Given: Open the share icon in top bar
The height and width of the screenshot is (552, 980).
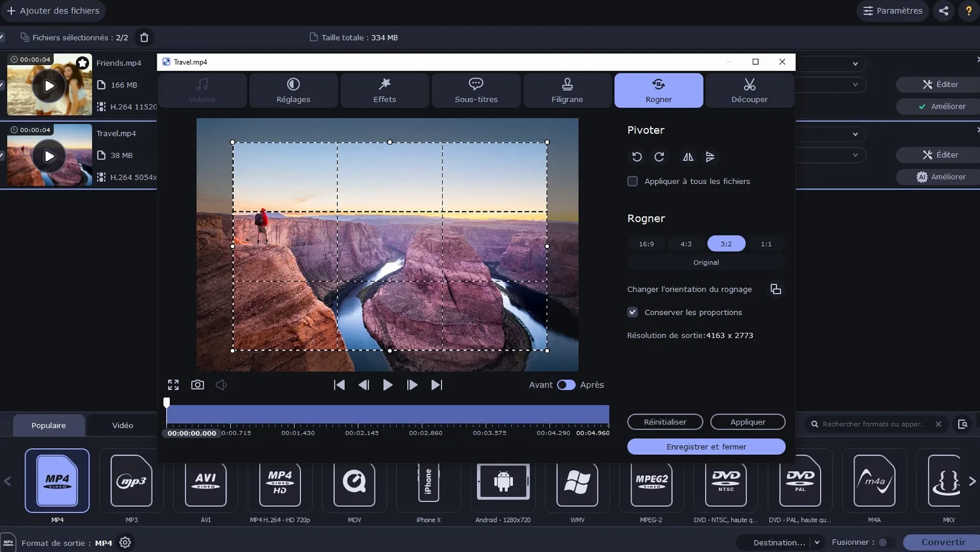Looking at the screenshot, I should pos(944,10).
